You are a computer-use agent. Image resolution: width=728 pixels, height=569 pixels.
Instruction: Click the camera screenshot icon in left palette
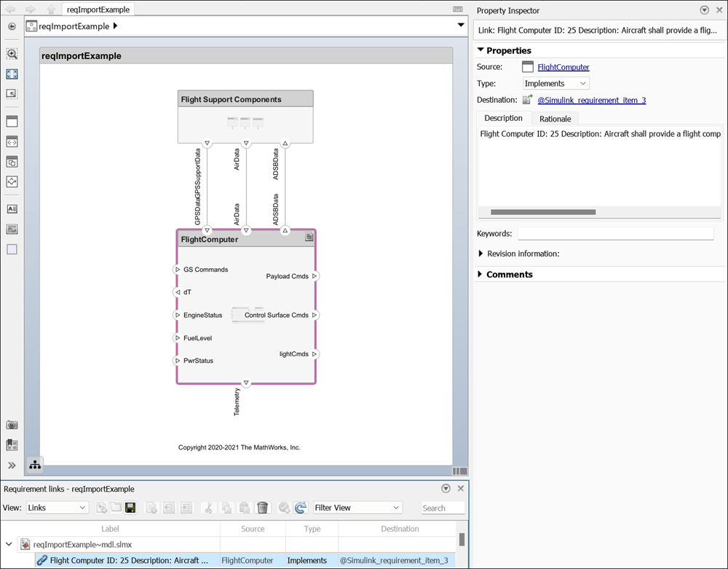click(x=12, y=425)
